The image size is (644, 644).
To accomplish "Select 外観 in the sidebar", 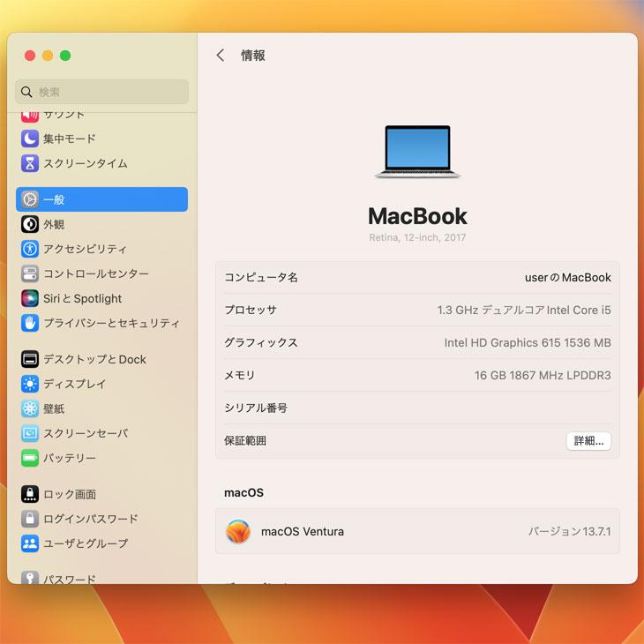I will 54,224.
